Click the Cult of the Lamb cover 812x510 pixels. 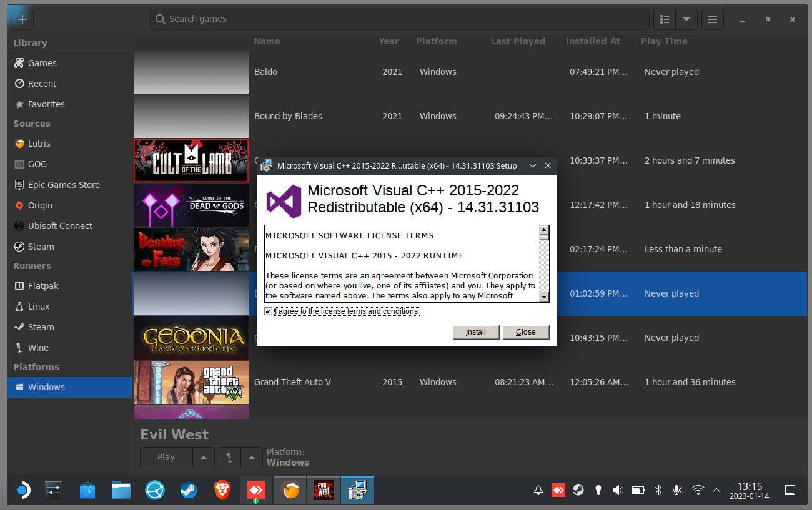pos(191,160)
